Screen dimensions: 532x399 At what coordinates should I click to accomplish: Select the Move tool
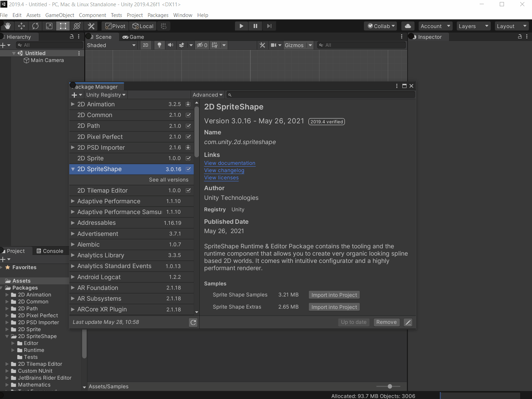pos(21,26)
